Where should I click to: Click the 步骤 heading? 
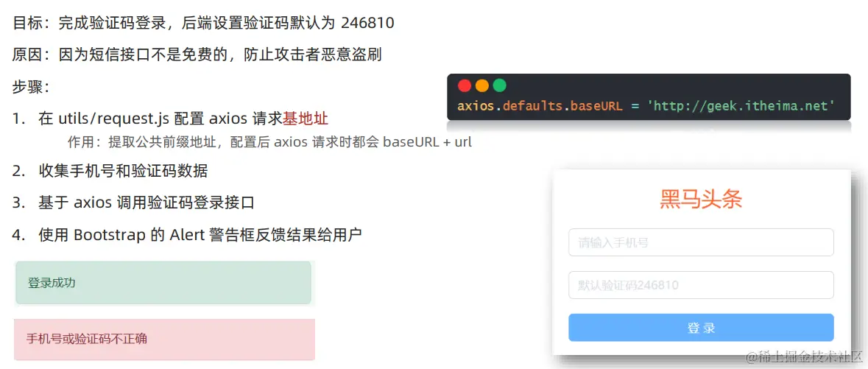coord(32,87)
